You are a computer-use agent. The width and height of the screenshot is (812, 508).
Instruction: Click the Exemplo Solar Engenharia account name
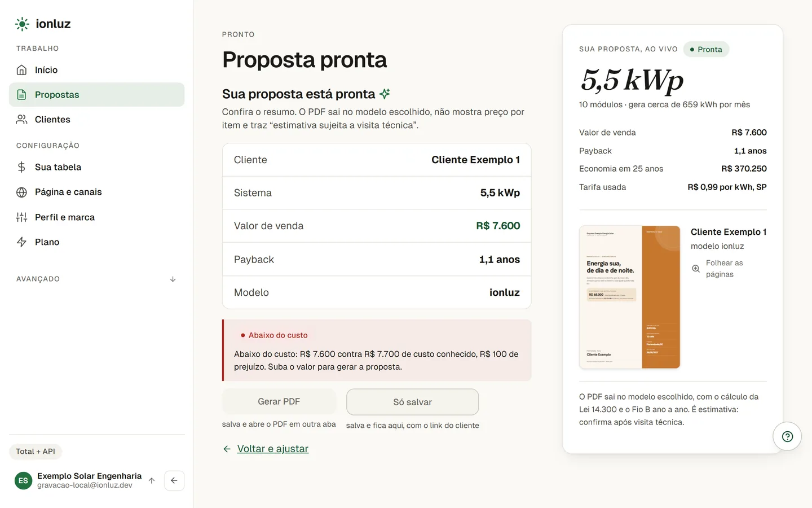pyautogui.click(x=89, y=476)
